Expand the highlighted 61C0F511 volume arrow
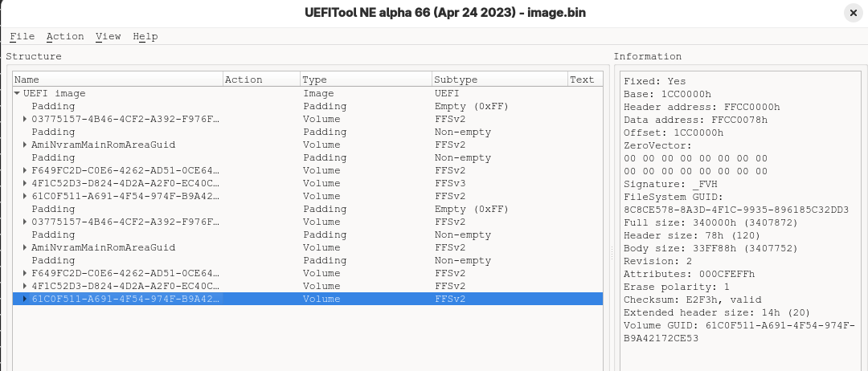868x371 pixels. click(26, 299)
